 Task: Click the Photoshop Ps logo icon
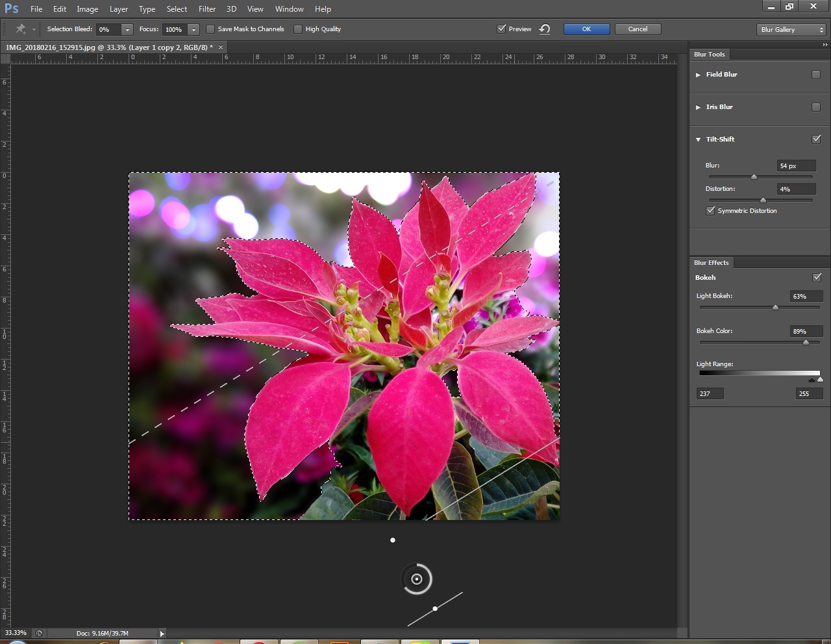click(x=12, y=8)
